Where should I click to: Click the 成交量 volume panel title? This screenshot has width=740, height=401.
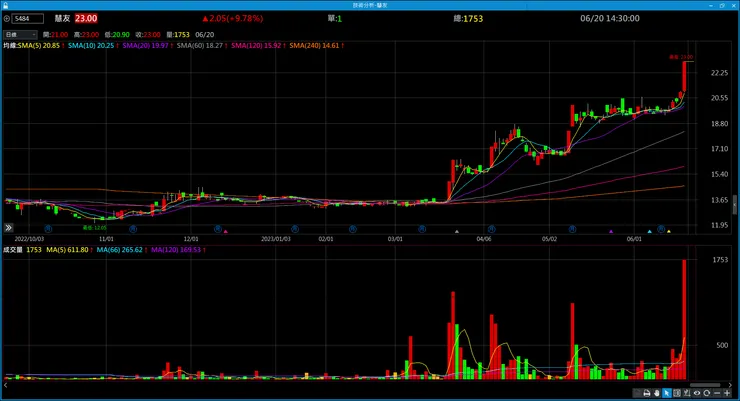[x=13, y=250]
